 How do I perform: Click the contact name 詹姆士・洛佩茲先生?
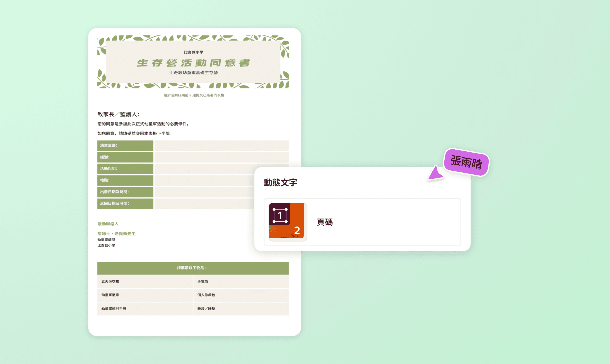(x=116, y=234)
